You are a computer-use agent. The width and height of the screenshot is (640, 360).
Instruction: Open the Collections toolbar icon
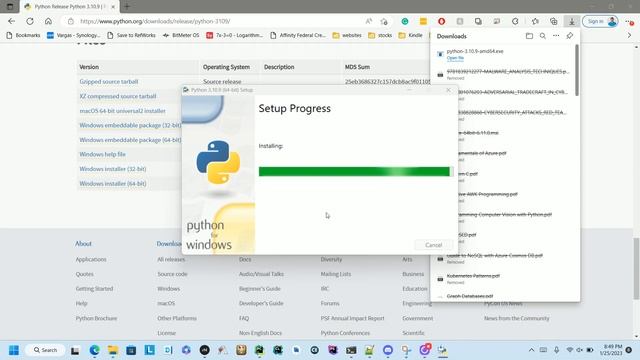[x=553, y=21]
